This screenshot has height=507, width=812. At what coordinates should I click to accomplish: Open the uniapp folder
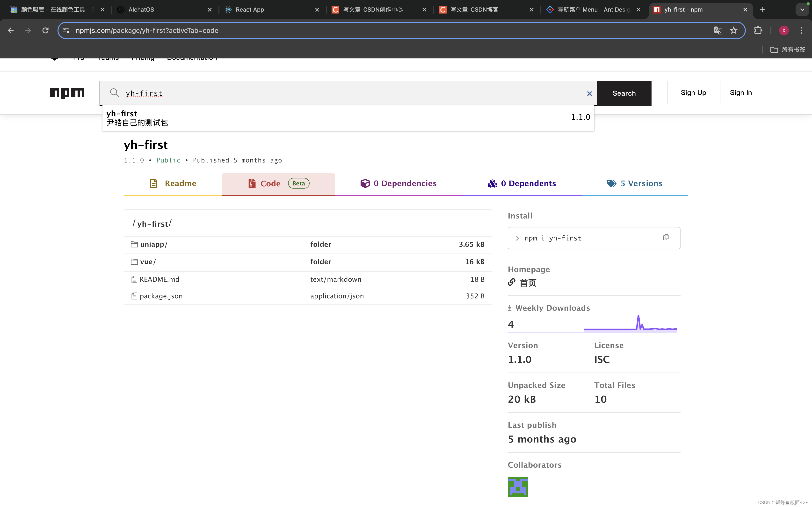pos(153,244)
